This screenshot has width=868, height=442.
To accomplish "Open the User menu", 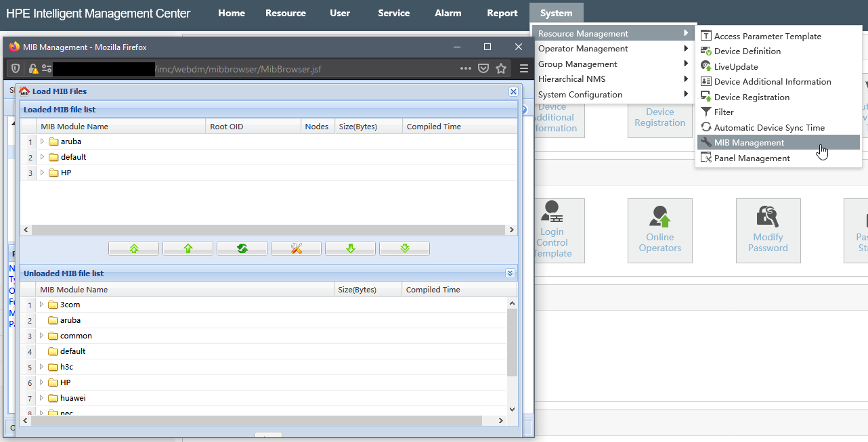I will [x=340, y=13].
